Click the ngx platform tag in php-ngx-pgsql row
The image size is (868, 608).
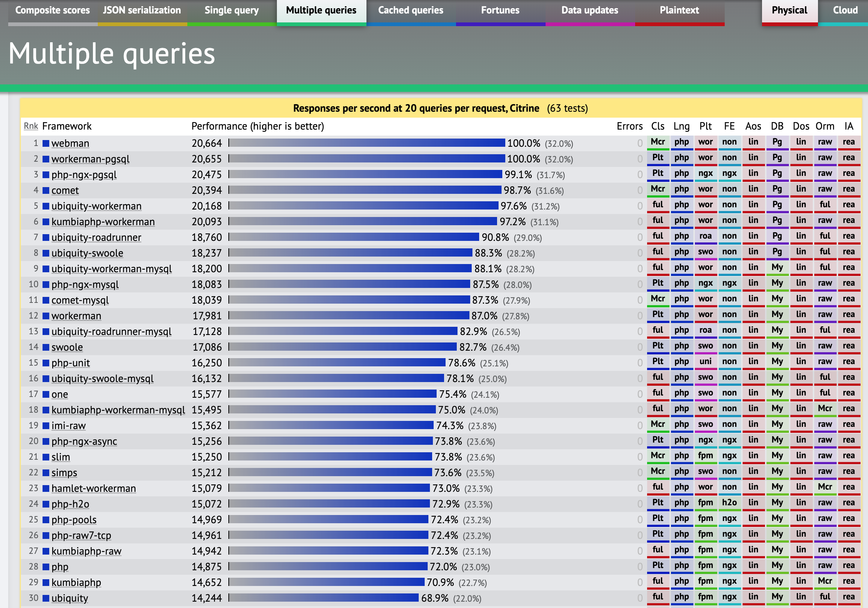705,174
